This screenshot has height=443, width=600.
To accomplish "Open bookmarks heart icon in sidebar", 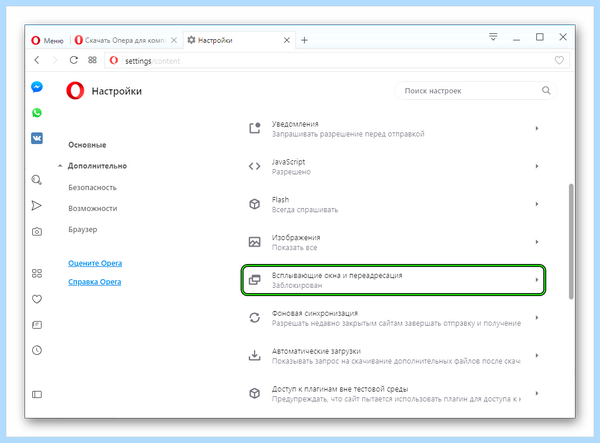I will [x=37, y=299].
